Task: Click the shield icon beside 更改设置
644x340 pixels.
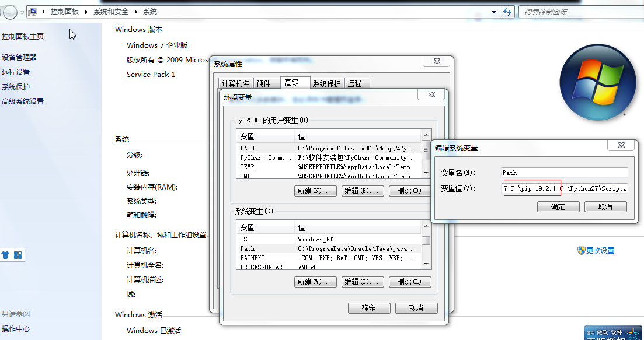Action: [582, 250]
